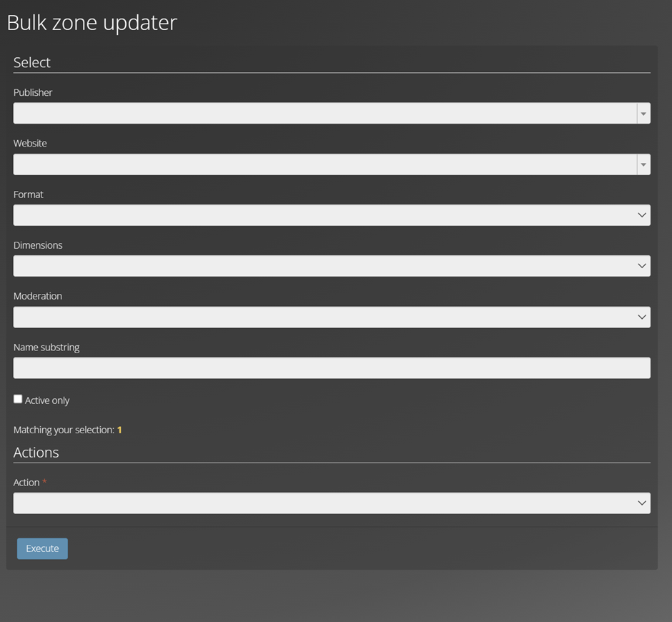Image resolution: width=672 pixels, height=622 pixels.
Task: Click the 'Matching your selection: 1' text
Action: click(68, 430)
